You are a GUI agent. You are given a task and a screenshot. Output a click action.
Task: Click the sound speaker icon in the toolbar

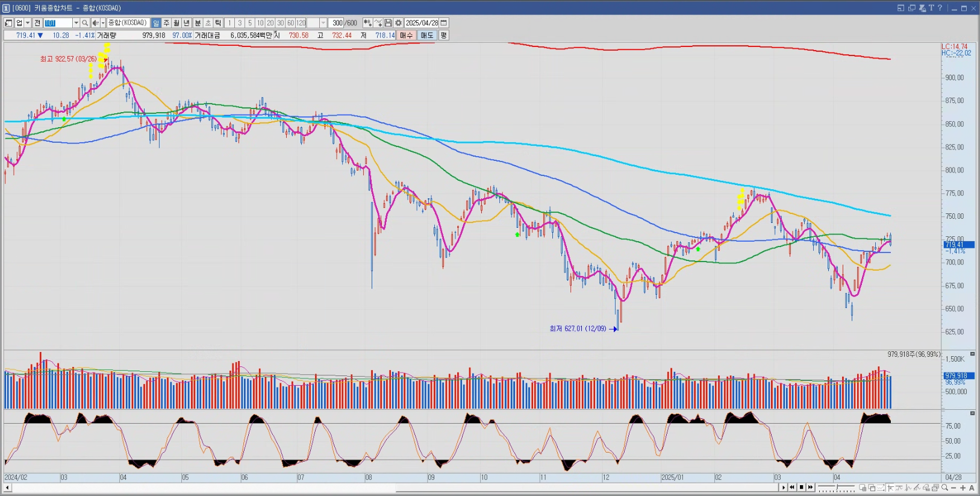point(95,23)
